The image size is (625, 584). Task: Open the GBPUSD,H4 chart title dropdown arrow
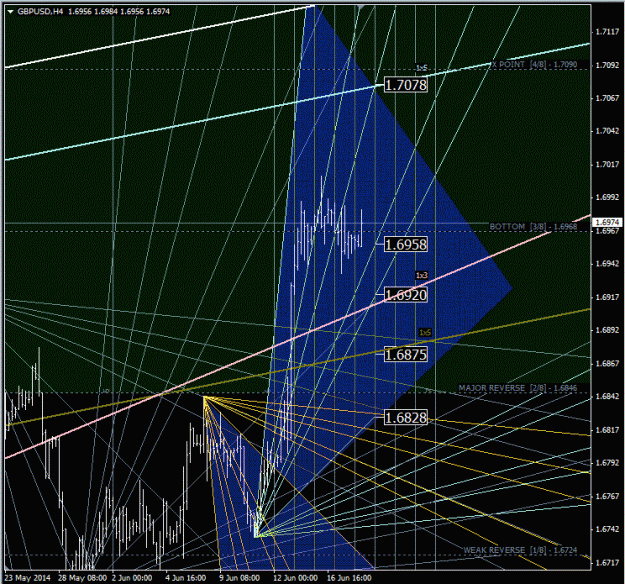click(11, 12)
